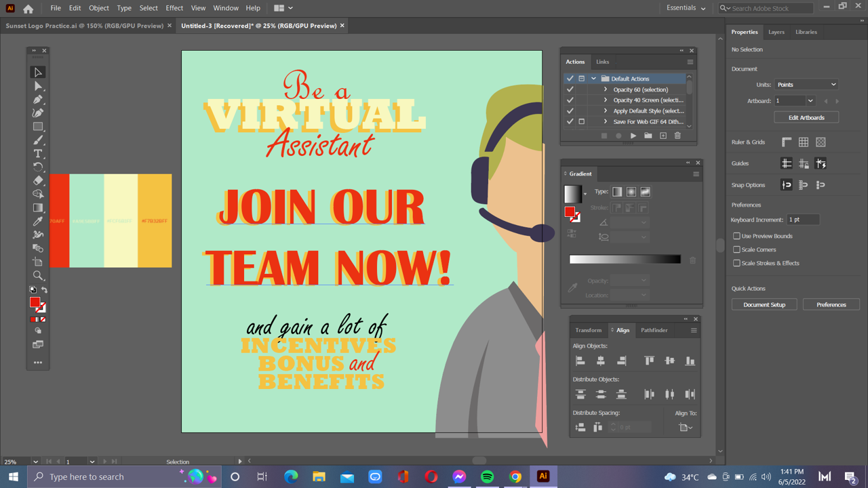Select the Eraser tool
868x488 pixels.
point(38,181)
